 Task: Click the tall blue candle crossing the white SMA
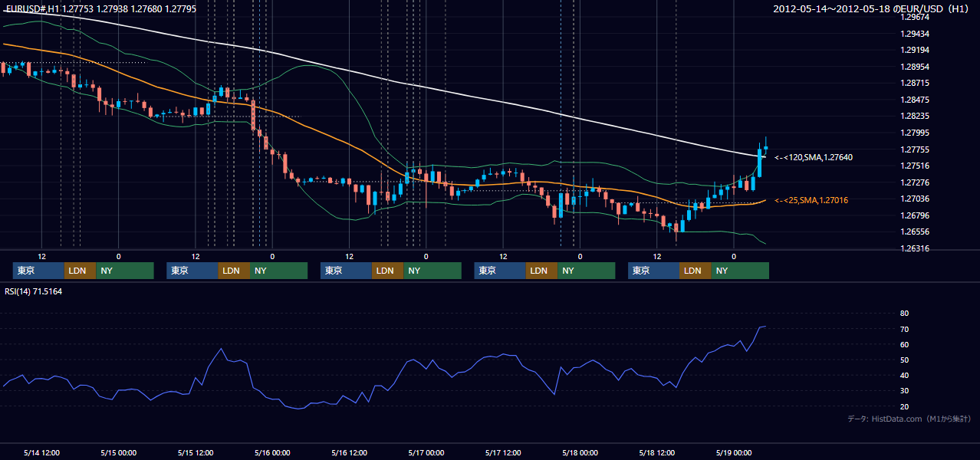pos(759,161)
